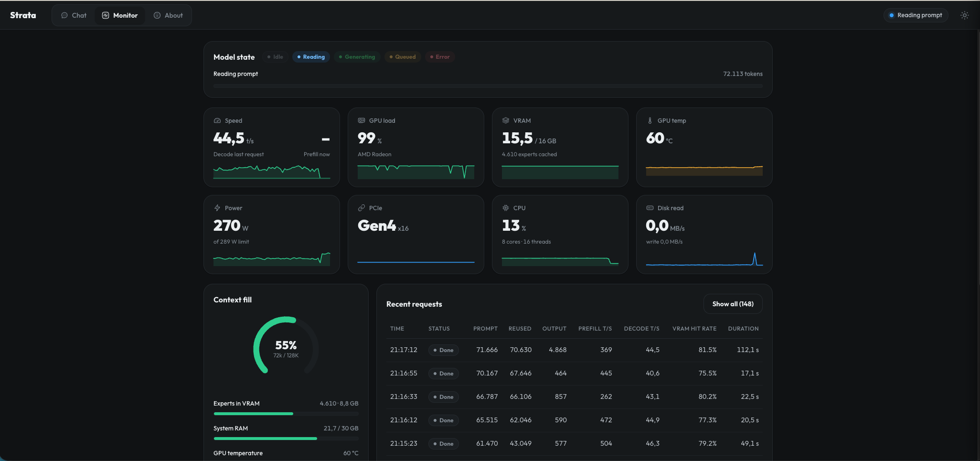This screenshot has width=980, height=461.
Task: Click the Strata logo
Action: coord(23,15)
